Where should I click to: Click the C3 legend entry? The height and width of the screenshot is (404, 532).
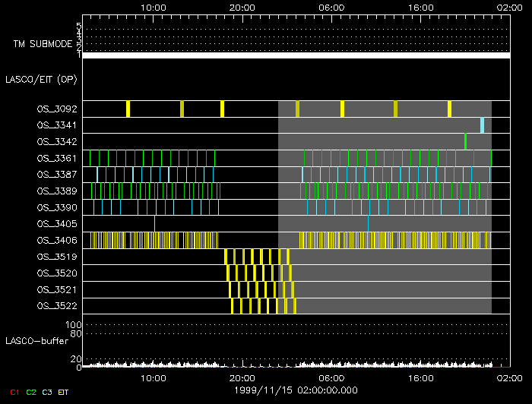(x=47, y=392)
